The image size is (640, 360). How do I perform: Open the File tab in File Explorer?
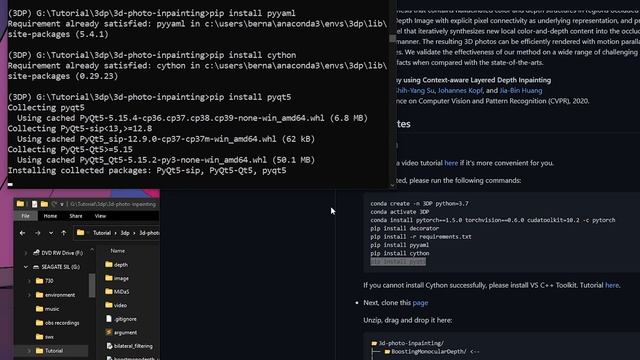click(25, 216)
